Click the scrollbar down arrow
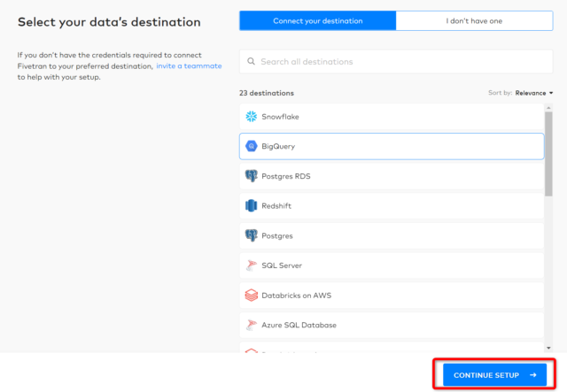 tap(548, 348)
